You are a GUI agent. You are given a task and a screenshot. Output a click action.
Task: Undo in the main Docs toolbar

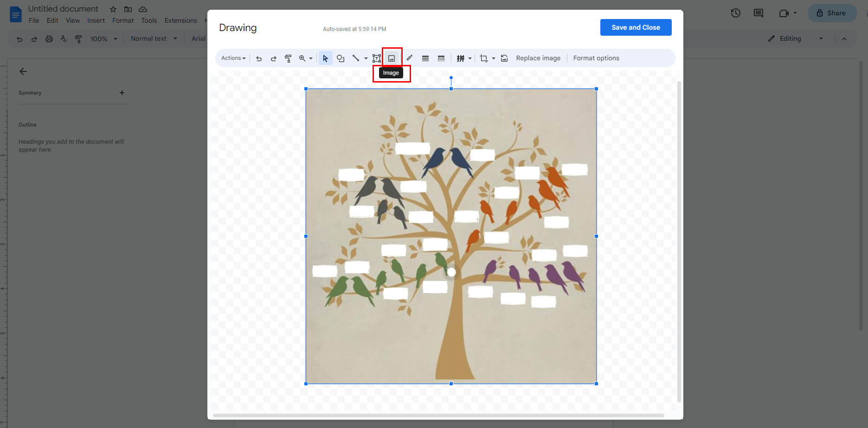point(19,39)
